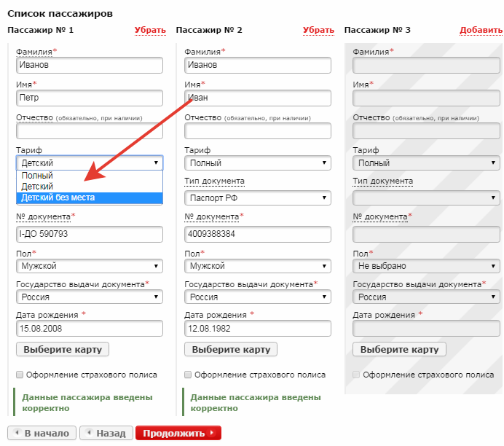Click Фамилия field of passenger 3
The height and width of the screenshot is (446, 504).
426,66
